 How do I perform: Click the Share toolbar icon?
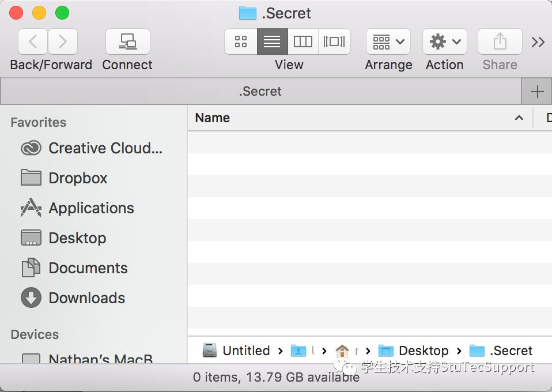click(500, 42)
